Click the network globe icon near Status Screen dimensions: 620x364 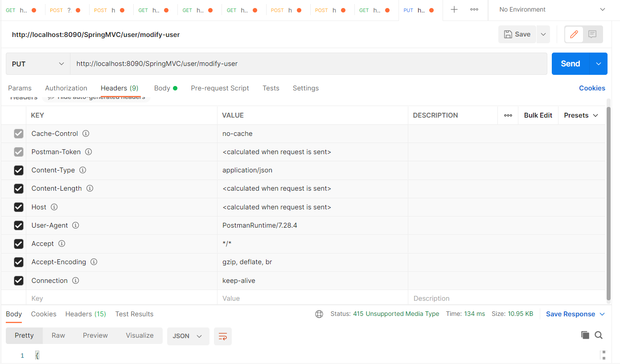coord(319,314)
